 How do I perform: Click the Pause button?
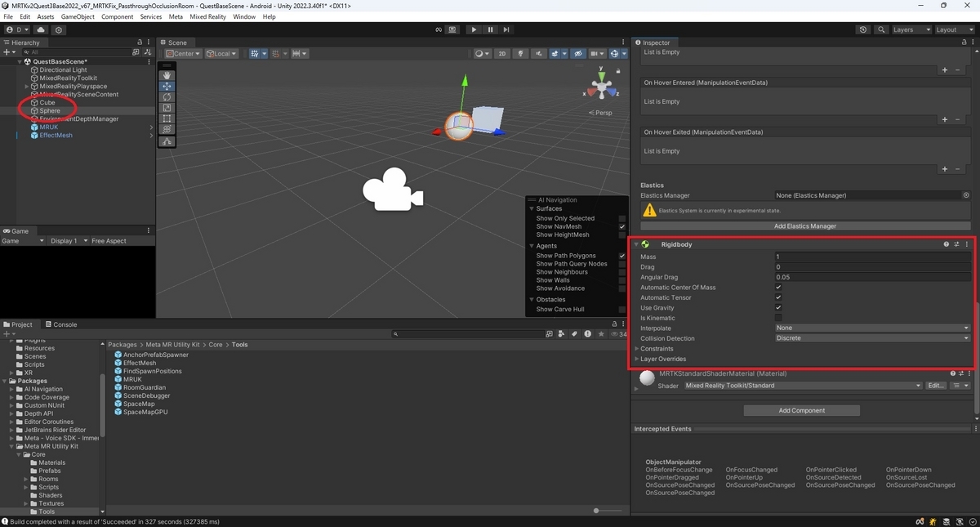point(490,29)
